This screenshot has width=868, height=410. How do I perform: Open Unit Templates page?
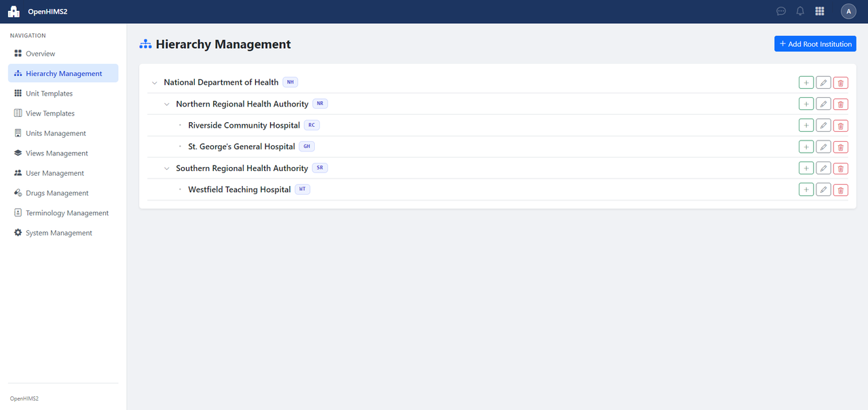pos(63,94)
